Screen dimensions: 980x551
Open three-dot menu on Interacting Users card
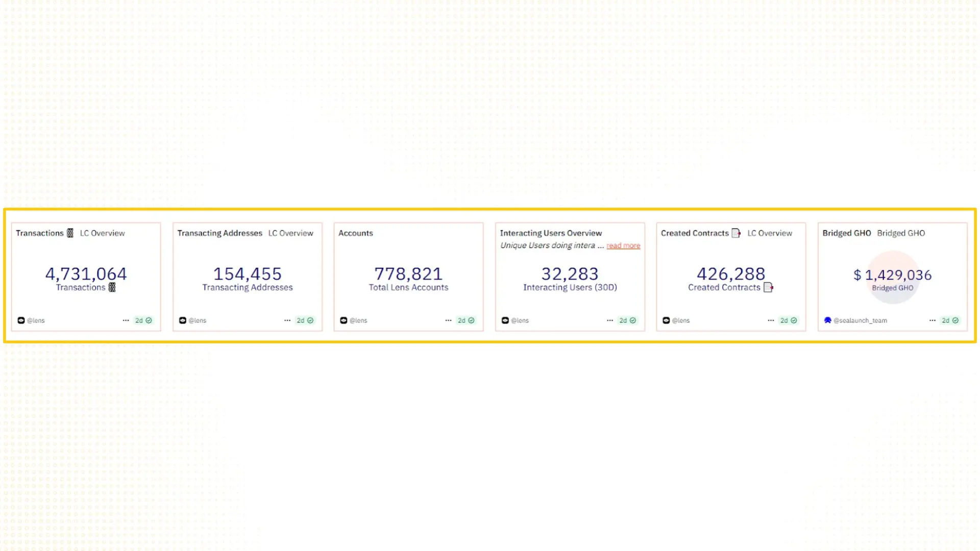(610, 320)
